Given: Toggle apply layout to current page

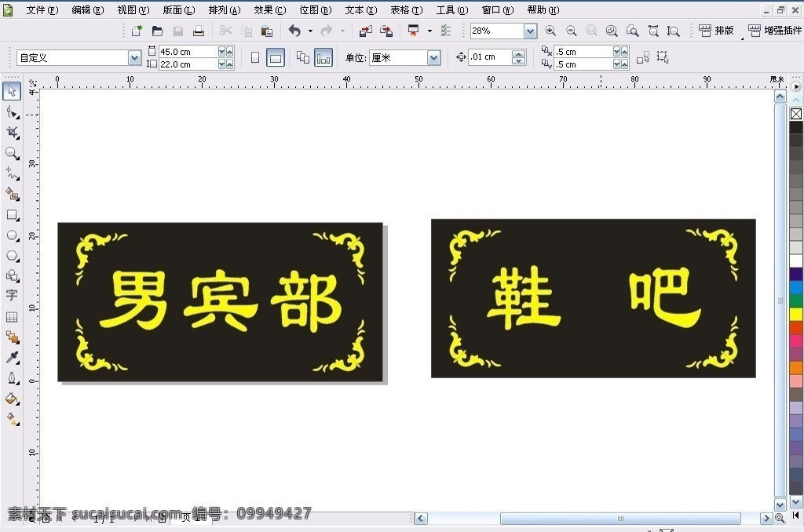Looking at the screenshot, I should [323, 57].
